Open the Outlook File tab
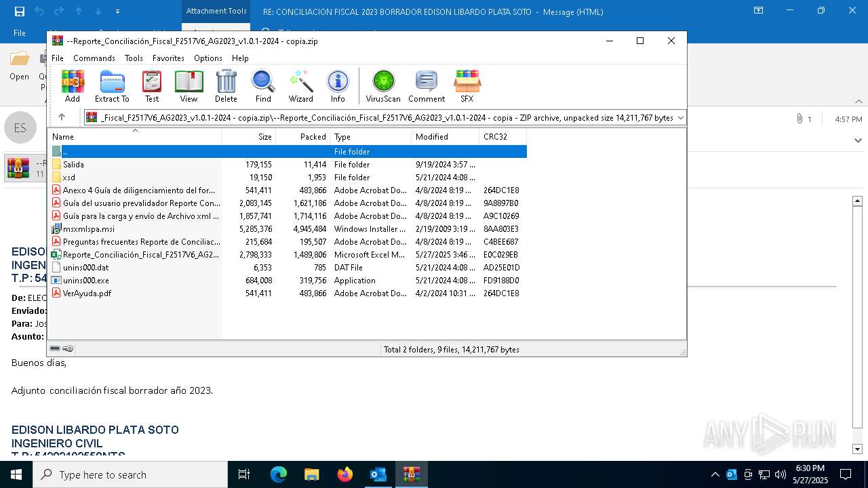This screenshot has height=488, width=868. tap(20, 33)
